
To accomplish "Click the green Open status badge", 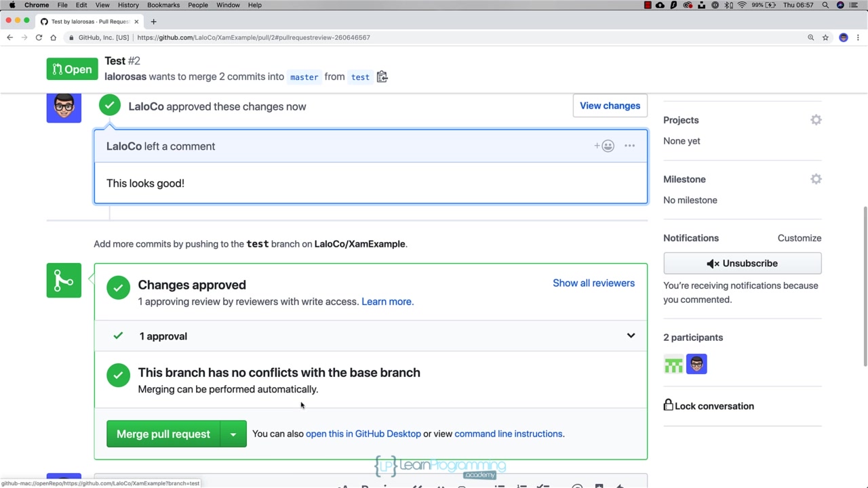I will pos(72,69).
